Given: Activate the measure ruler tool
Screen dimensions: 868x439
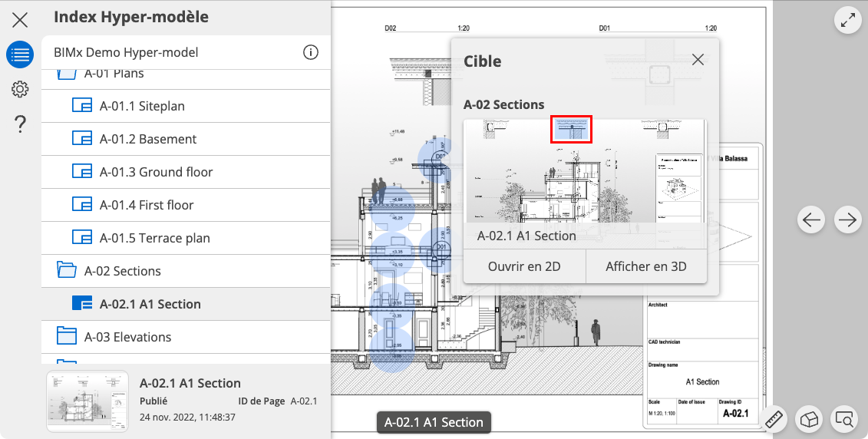Looking at the screenshot, I should [774, 420].
